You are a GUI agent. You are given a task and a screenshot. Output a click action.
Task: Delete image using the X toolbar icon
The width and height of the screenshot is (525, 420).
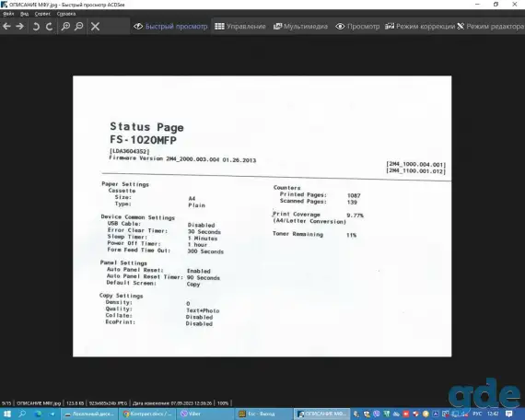pos(95,26)
